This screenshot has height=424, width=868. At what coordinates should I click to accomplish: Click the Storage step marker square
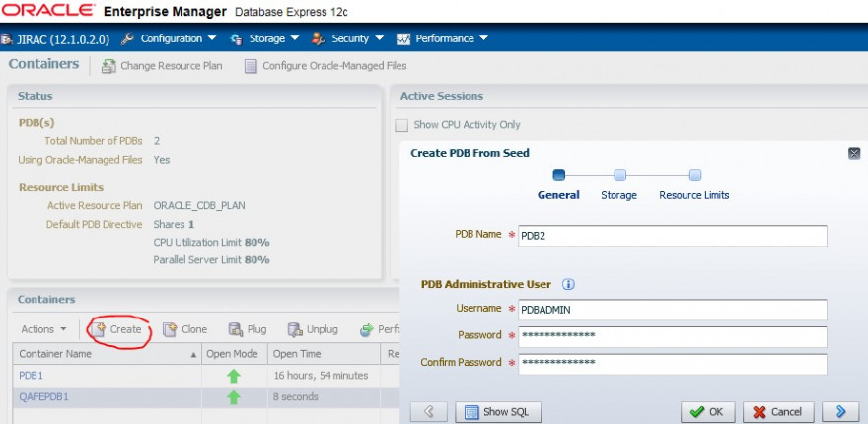click(x=620, y=176)
